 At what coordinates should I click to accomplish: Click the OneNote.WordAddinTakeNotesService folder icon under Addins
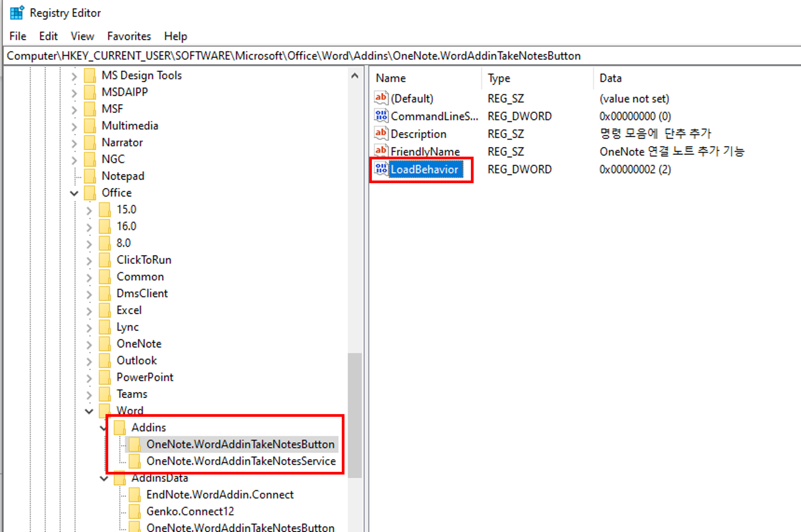tap(135, 461)
